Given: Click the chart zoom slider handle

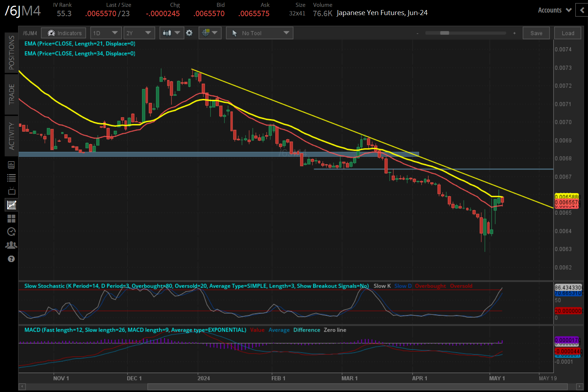Looking at the screenshot, I should (x=445, y=33).
